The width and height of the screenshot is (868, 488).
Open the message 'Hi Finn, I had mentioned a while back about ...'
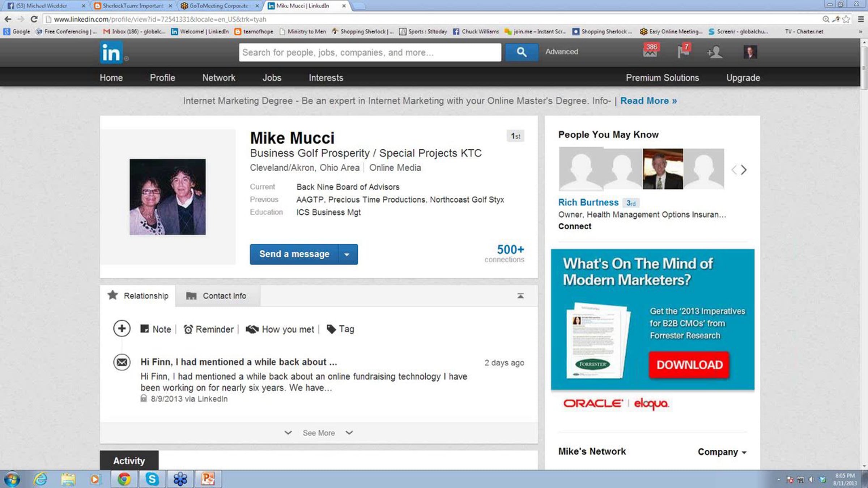click(x=239, y=362)
